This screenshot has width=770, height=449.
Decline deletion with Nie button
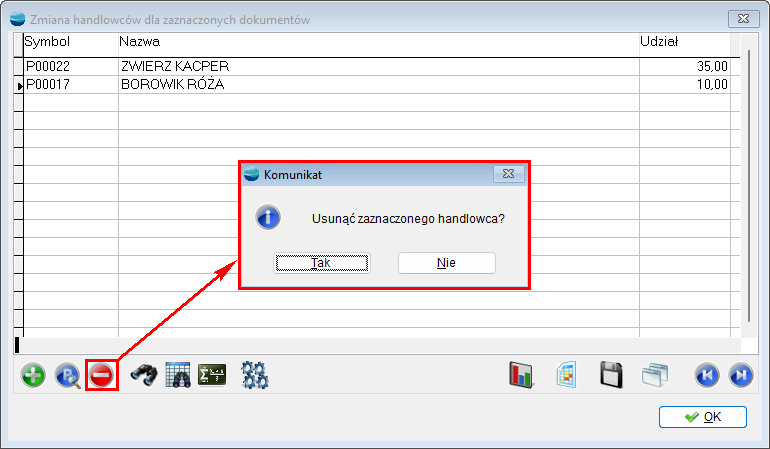pyautogui.click(x=446, y=263)
